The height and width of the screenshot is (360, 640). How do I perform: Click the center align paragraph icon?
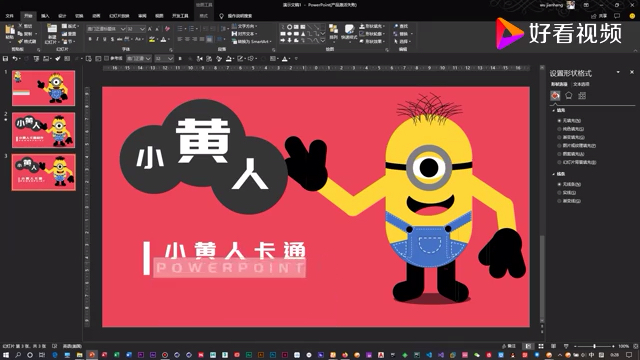[187, 39]
